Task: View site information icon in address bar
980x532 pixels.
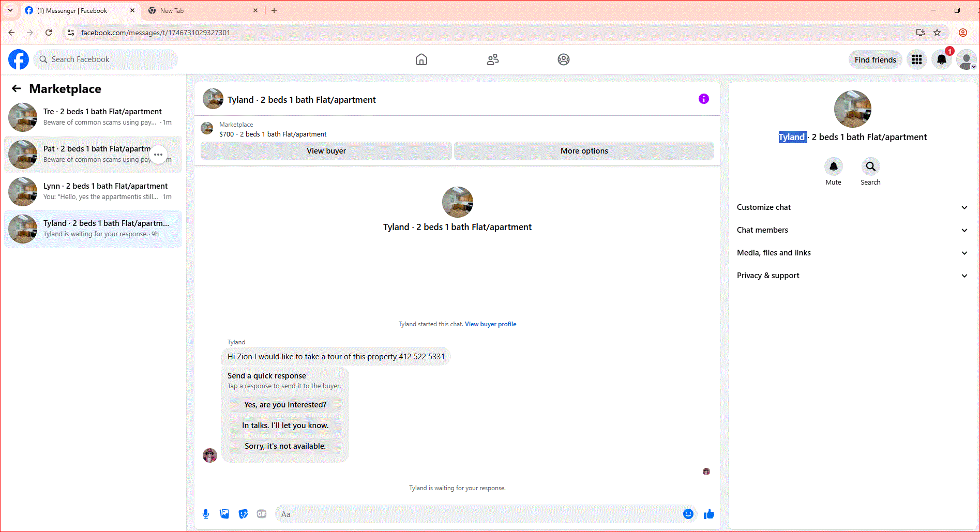Action: (x=71, y=33)
